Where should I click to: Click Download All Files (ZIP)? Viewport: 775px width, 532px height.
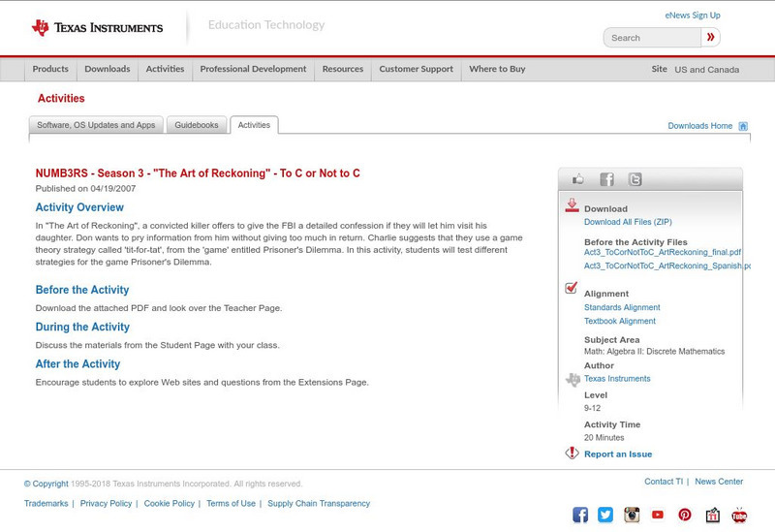628,222
